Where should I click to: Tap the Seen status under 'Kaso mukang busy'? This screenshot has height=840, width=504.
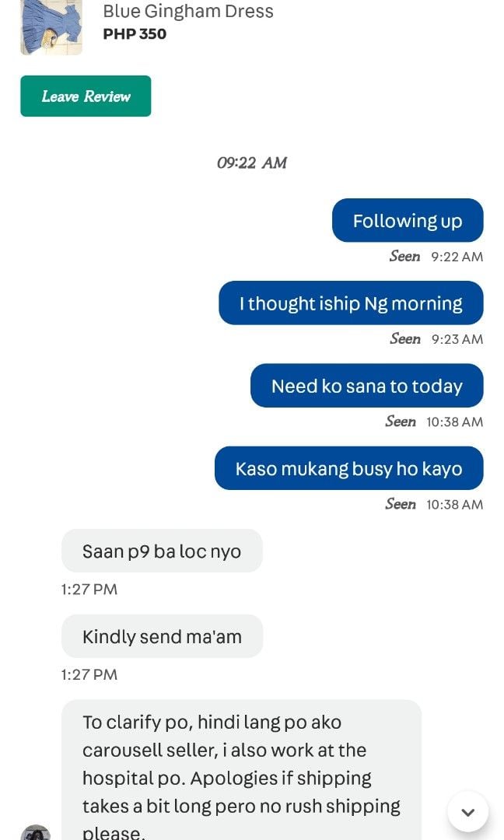pyautogui.click(x=434, y=504)
